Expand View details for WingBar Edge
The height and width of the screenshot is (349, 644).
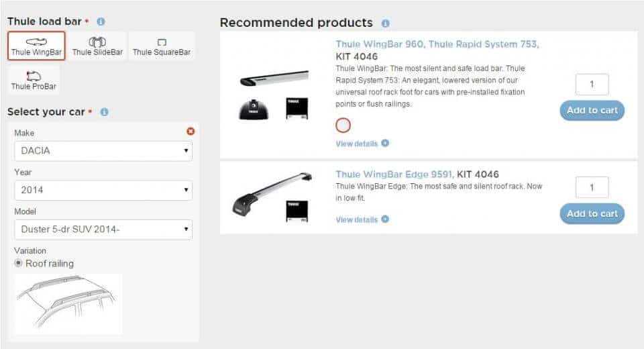(x=362, y=219)
